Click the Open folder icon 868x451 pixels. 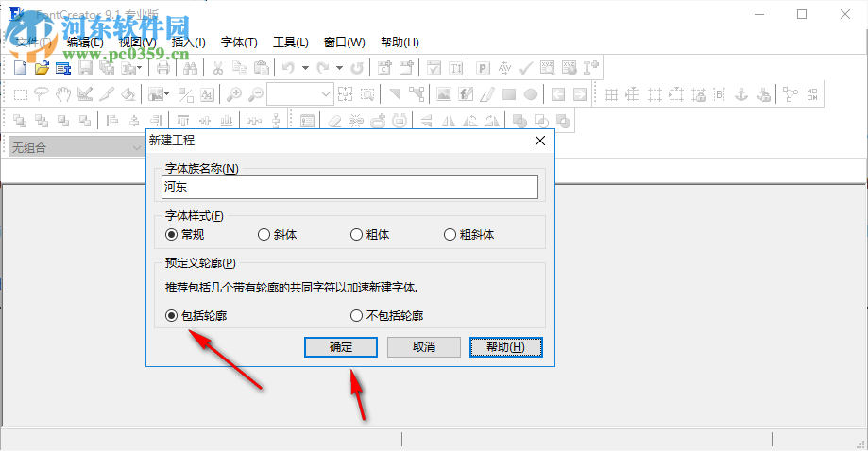coord(43,68)
